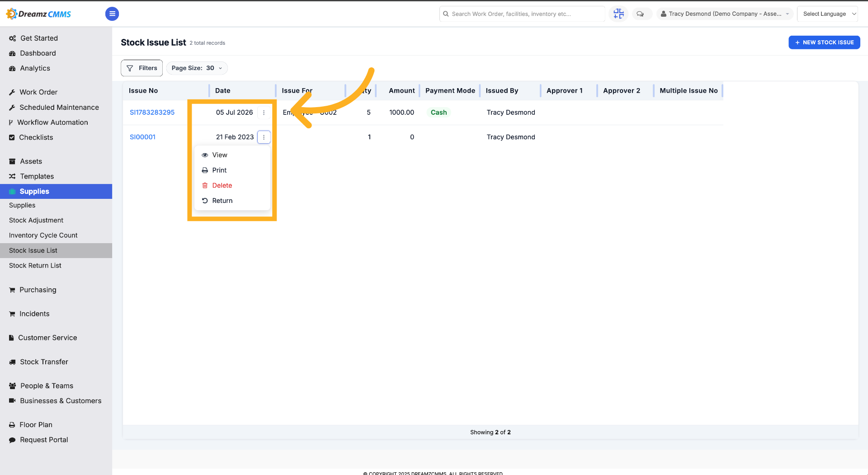This screenshot has width=868, height=475.
Task: Open the QR scan icon in header
Action: pyautogui.click(x=618, y=14)
